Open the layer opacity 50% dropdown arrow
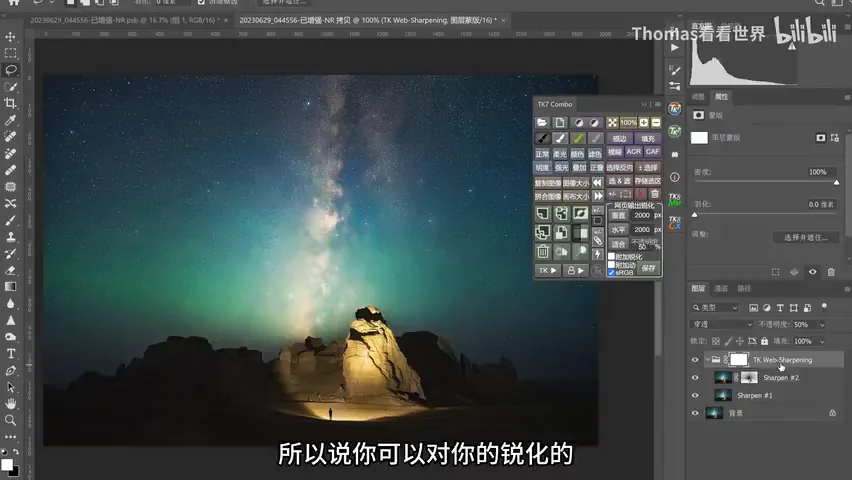The height and width of the screenshot is (480, 852). tap(822, 325)
